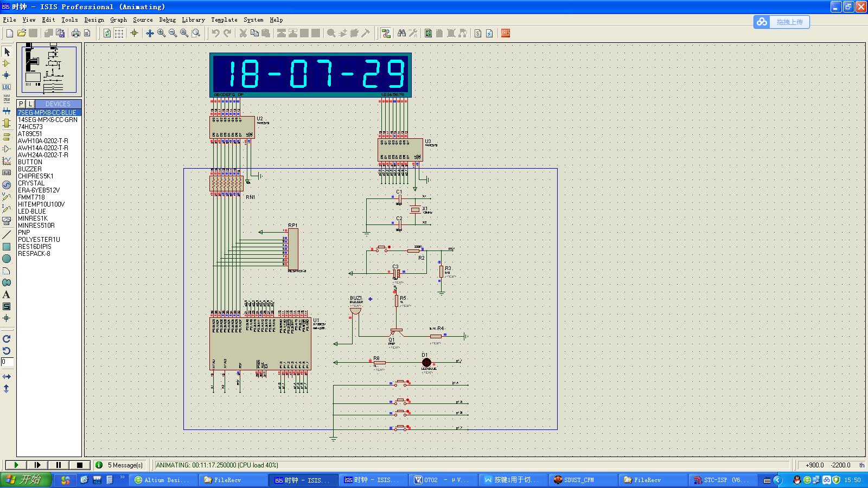Select the Selection Mode arrow tool
This screenshot has width=868, height=488.
click(x=7, y=52)
